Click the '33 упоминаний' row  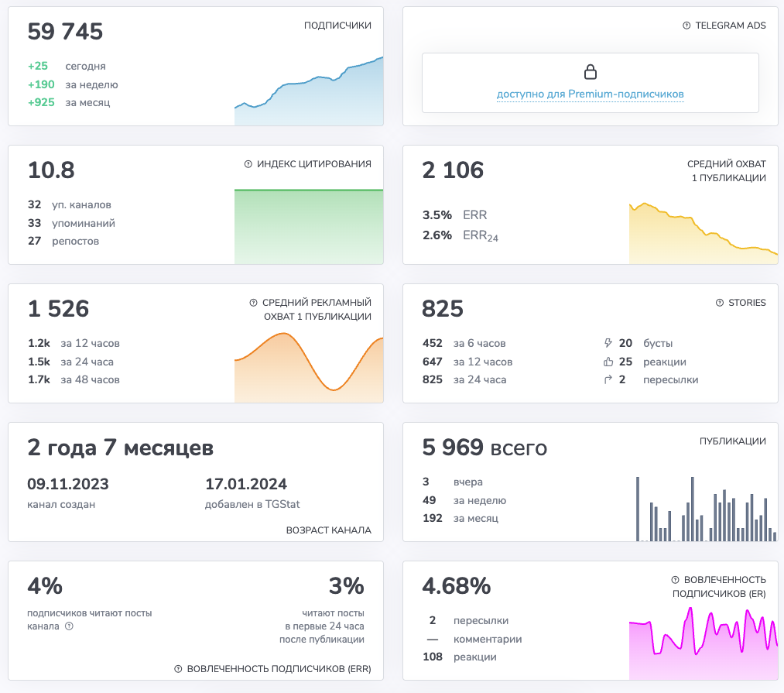click(x=71, y=223)
